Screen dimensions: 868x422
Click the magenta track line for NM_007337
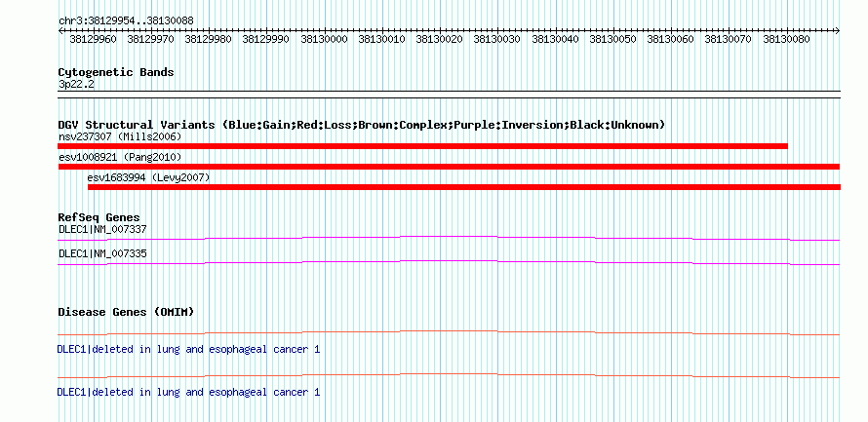click(x=449, y=238)
